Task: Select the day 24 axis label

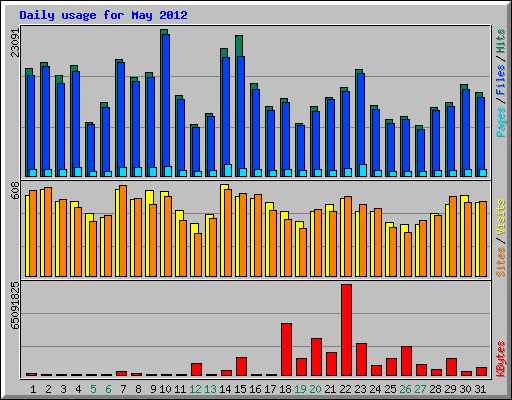Action: [375, 389]
